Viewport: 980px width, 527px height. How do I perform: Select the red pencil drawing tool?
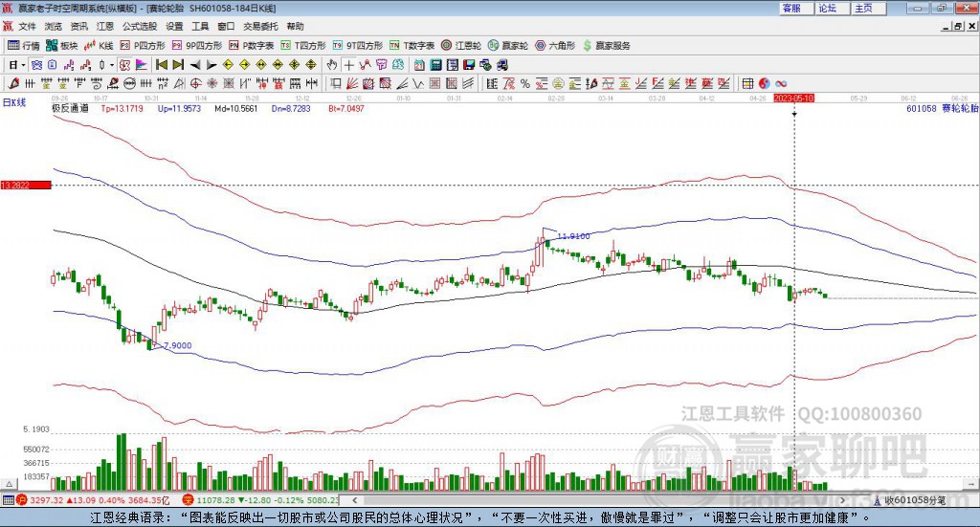coord(13,83)
